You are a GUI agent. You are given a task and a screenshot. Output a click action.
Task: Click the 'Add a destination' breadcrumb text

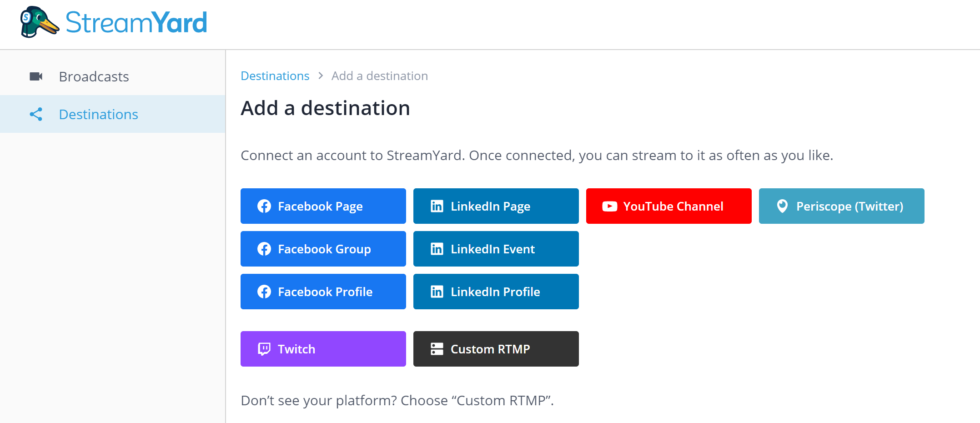380,76
